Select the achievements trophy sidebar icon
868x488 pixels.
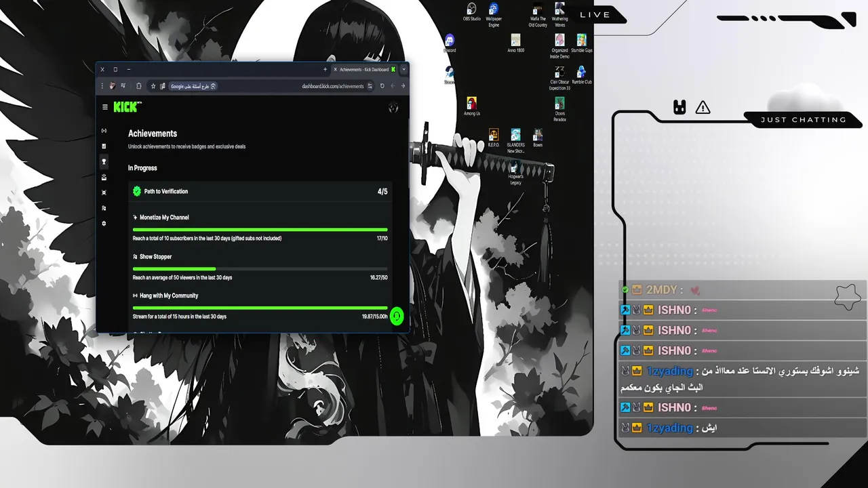104,161
